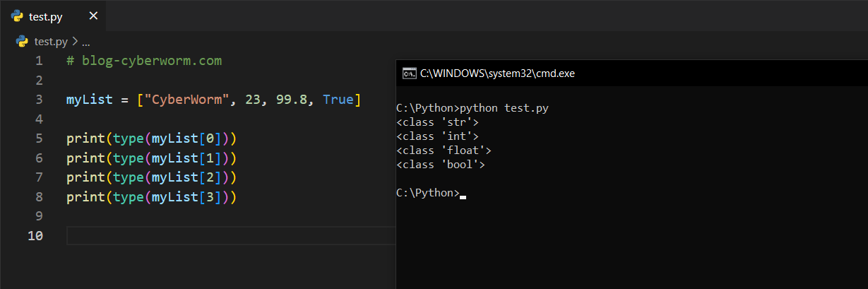Place cursor on empty line 10
This screenshot has width=868, height=289.
212,235
